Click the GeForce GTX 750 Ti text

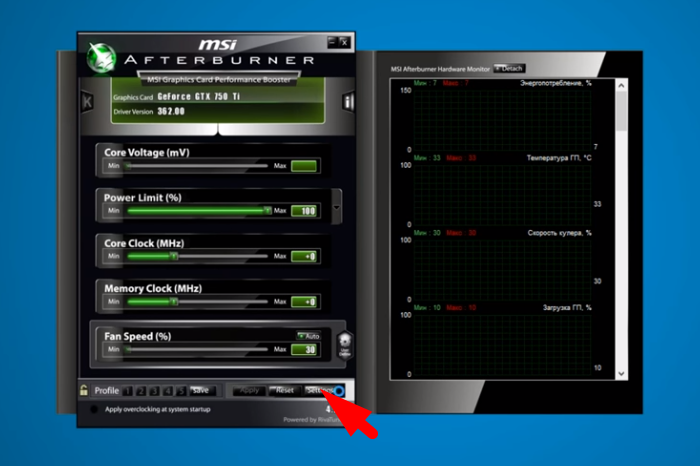coord(199,96)
